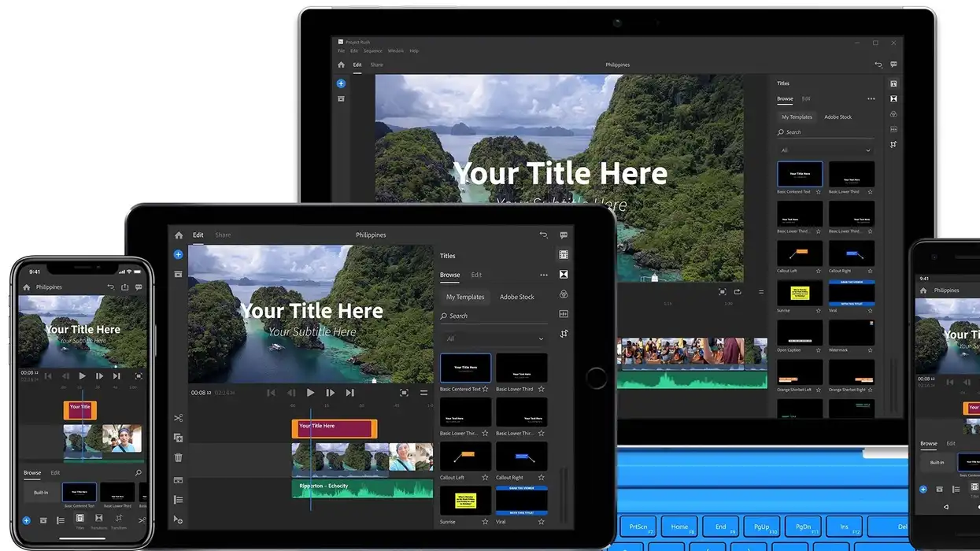This screenshot has height=551, width=980.
Task: Select the scissors split tool on the tablet
Action: (178, 418)
